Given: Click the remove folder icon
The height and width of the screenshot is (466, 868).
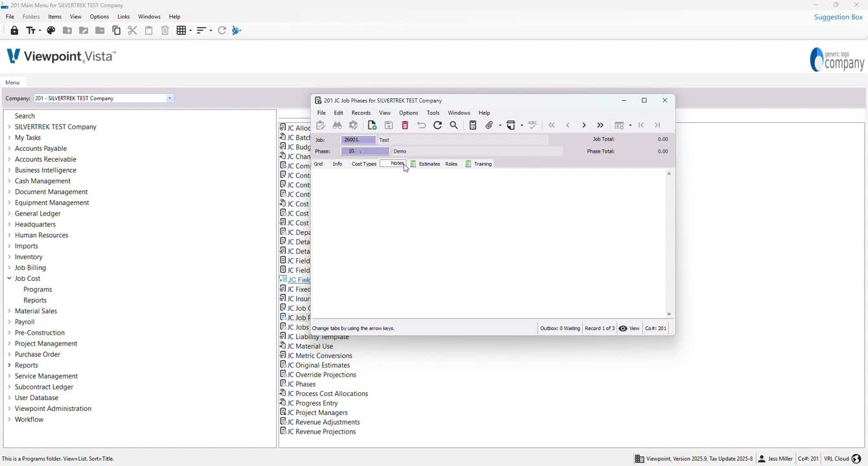Looking at the screenshot, I should pos(100,30).
